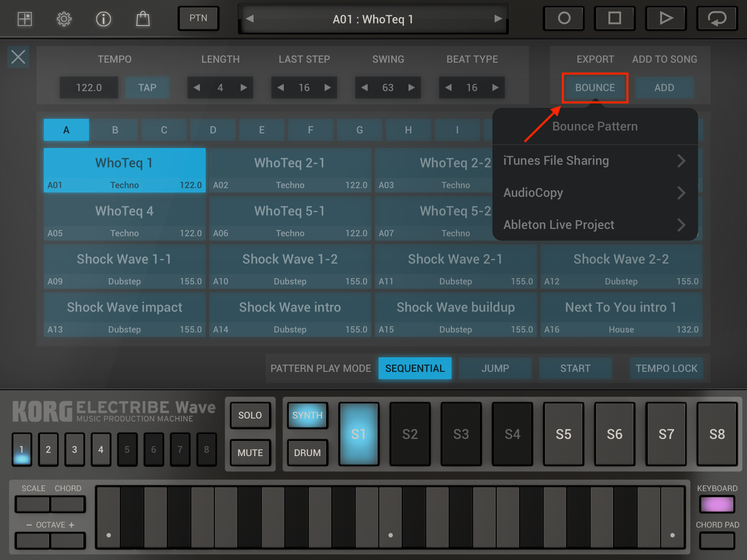Go to next pattern with right arrow beside WhoTeq 1
The image size is (747, 560).
[498, 19]
